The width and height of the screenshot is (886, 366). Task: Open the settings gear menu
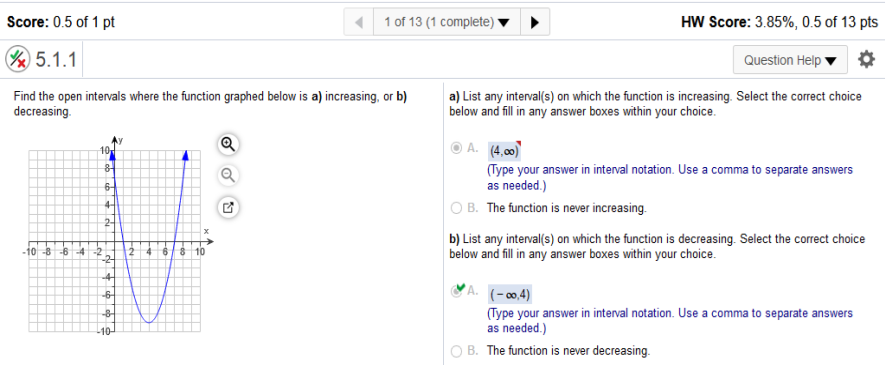pos(866,59)
